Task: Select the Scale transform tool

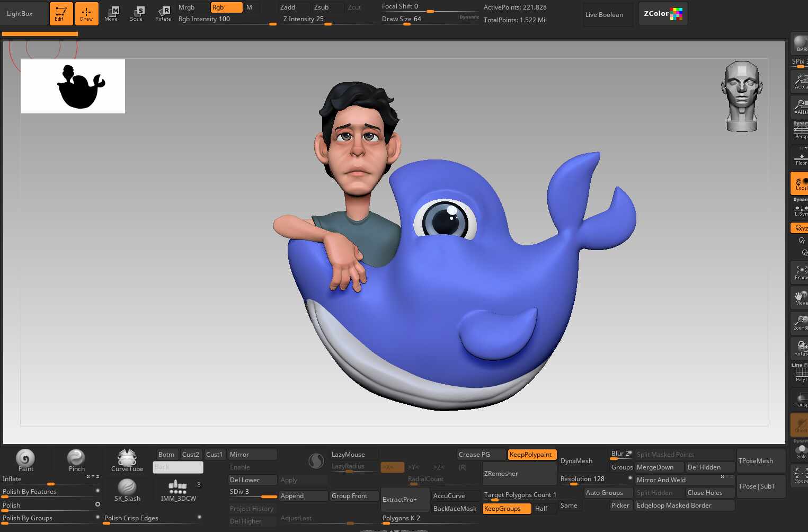Action: coord(137,14)
